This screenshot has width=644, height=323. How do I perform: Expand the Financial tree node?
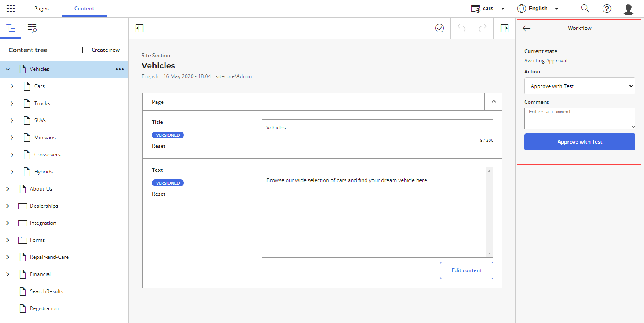(x=8, y=274)
